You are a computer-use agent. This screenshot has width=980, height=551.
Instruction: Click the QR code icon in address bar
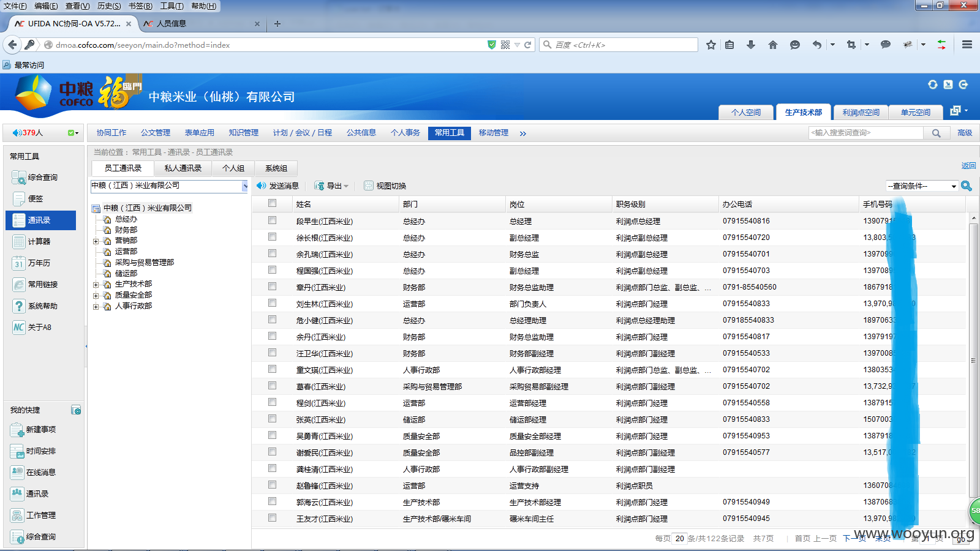pos(505,45)
